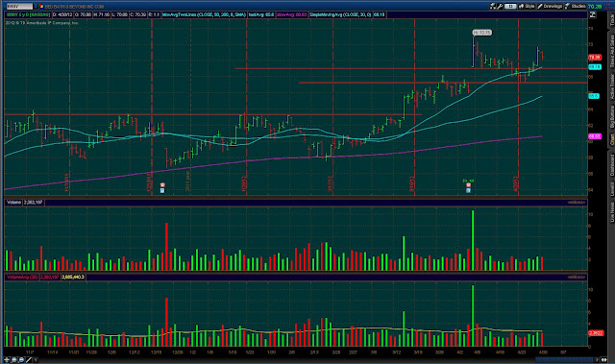
Task: Click the scroll-left arrow in bottom toolbar
Action: tap(36, 360)
